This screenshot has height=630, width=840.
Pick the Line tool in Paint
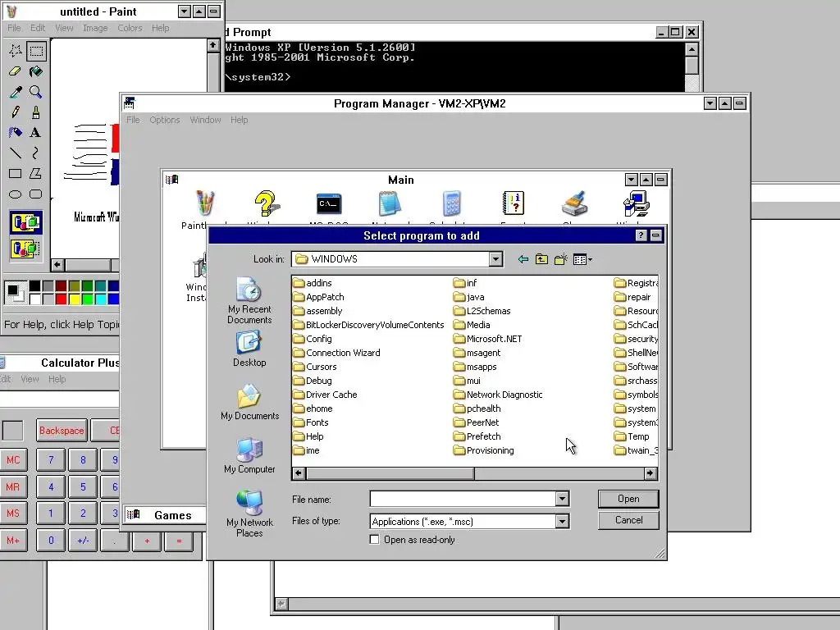(x=15, y=153)
